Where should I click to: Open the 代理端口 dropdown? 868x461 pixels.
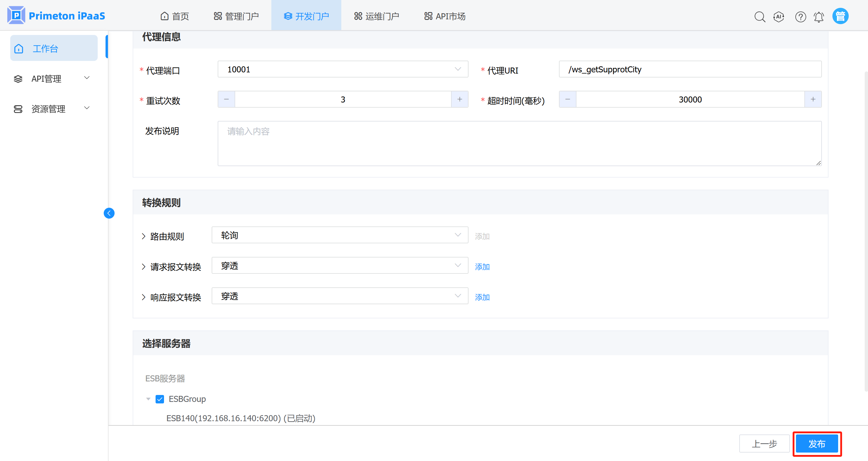343,69
